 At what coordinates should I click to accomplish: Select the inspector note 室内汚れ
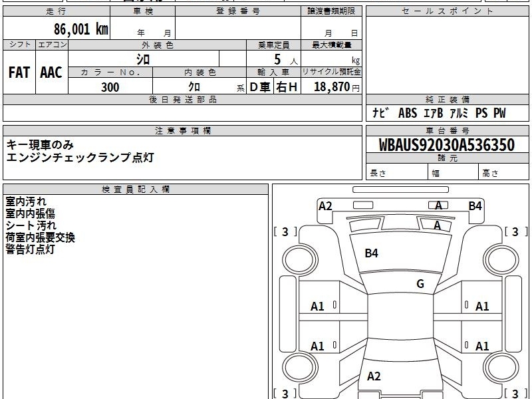click(26, 201)
